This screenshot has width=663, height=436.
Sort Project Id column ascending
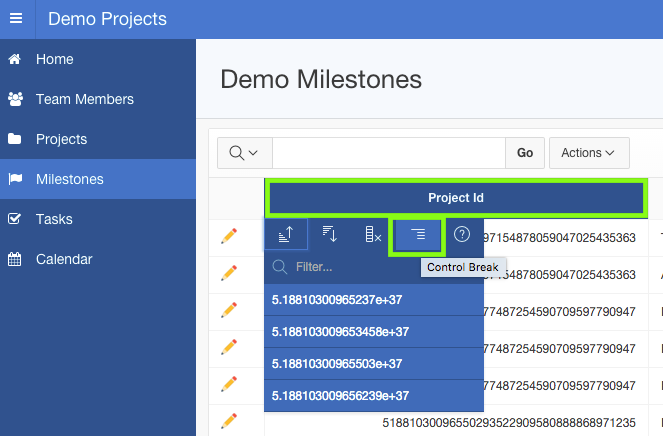click(x=285, y=234)
